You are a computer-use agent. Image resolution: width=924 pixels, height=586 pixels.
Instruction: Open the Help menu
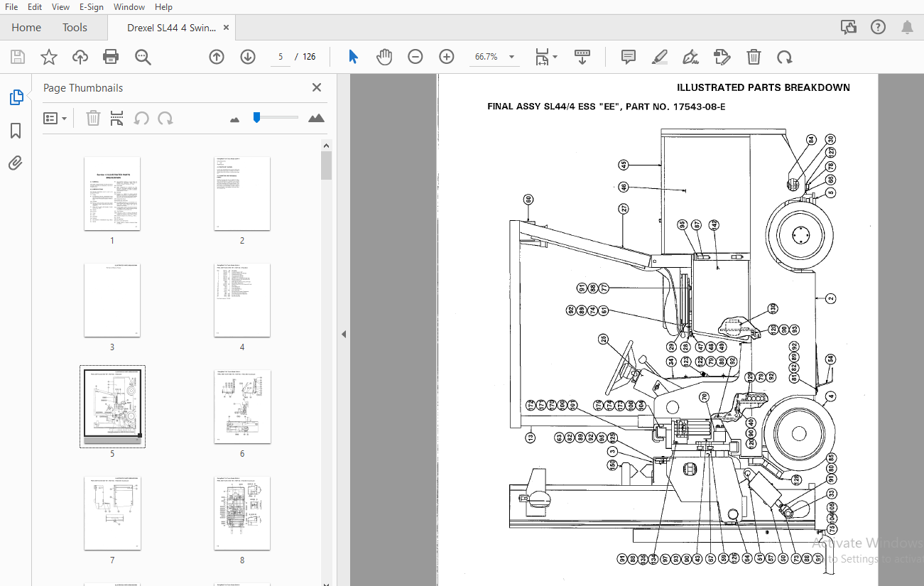coord(163,6)
